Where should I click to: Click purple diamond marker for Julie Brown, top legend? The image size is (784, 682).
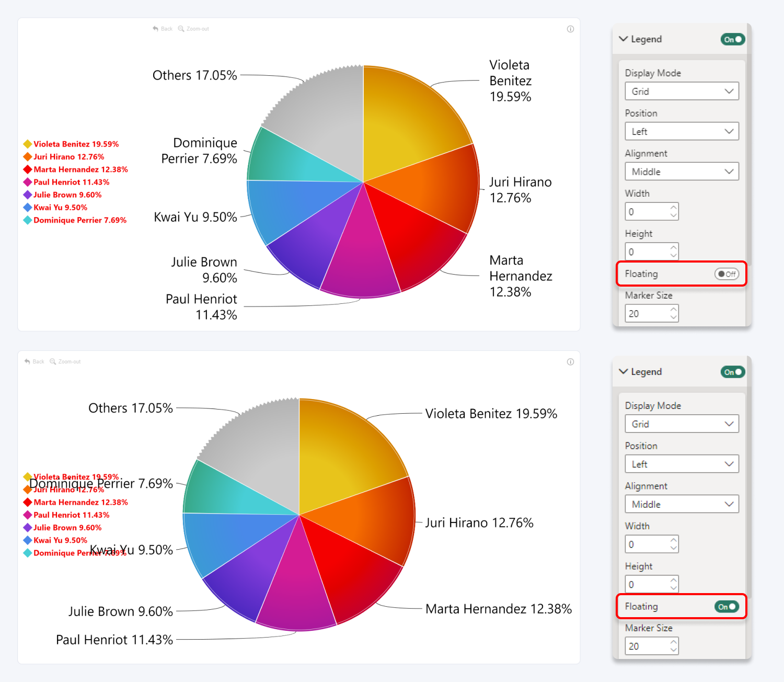coord(28,195)
